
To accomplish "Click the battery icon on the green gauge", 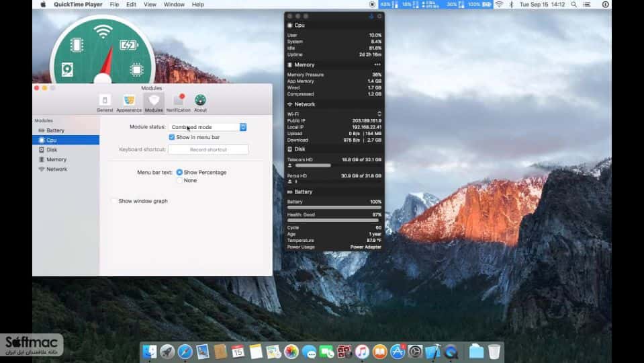I will (x=128, y=45).
